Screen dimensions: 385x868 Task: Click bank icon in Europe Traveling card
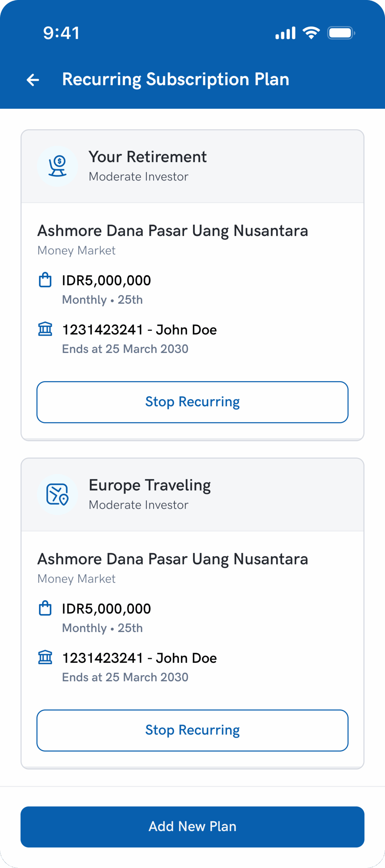coord(45,657)
